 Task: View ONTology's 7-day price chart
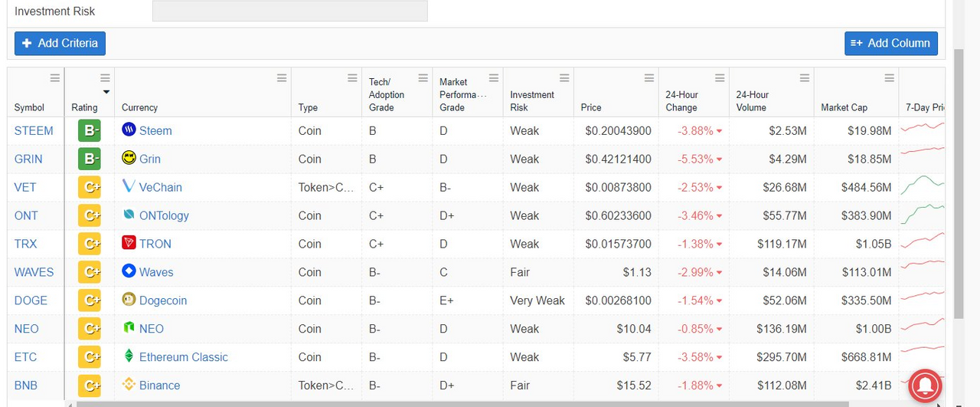tap(922, 215)
